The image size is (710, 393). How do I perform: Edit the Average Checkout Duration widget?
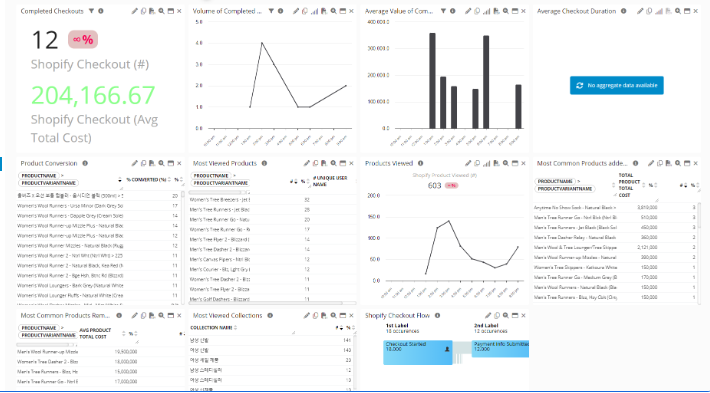point(640,11)
